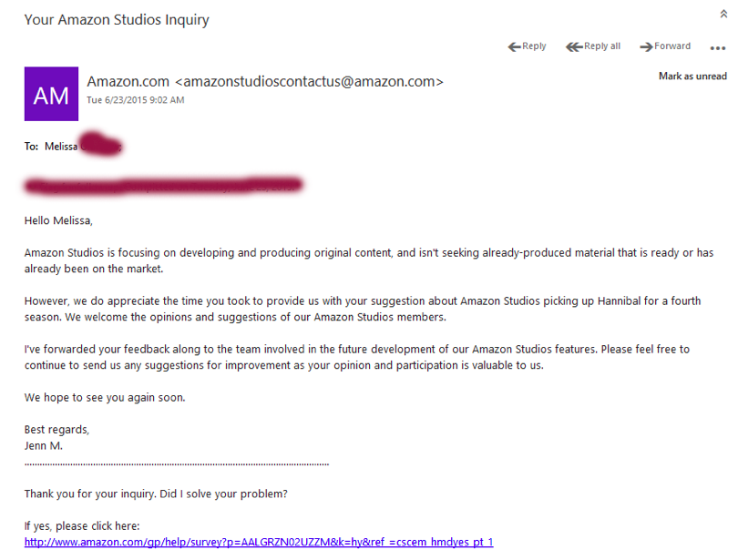Screen dimensions: 738x560
Task: Click the paragraph mentioning Hannibal fourth season
Action: coord(362,309)
